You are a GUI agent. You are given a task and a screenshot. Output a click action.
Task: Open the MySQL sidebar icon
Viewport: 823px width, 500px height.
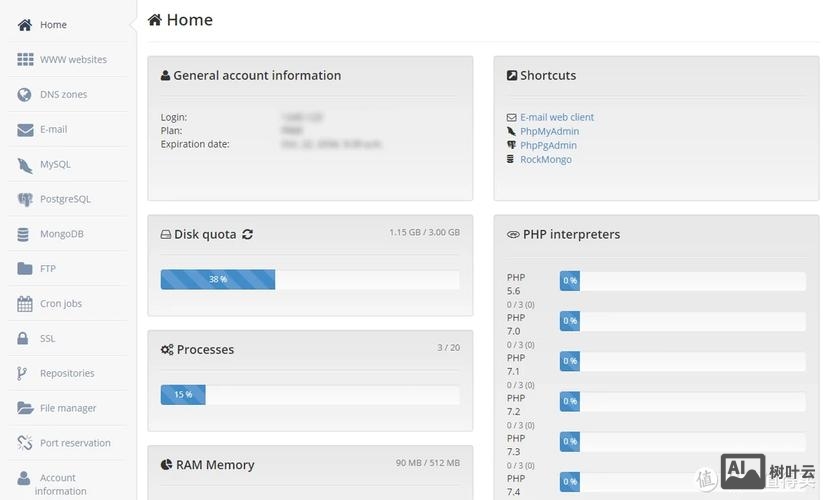coord(25,165)
